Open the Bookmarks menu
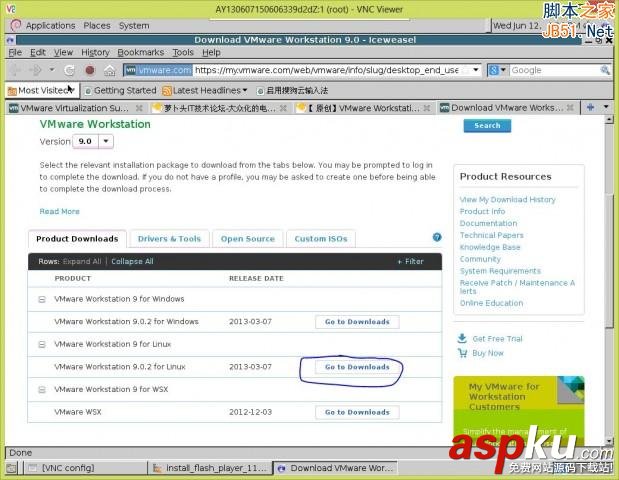The height and width of the screenshot is (480, 619). tap(141, 52)
